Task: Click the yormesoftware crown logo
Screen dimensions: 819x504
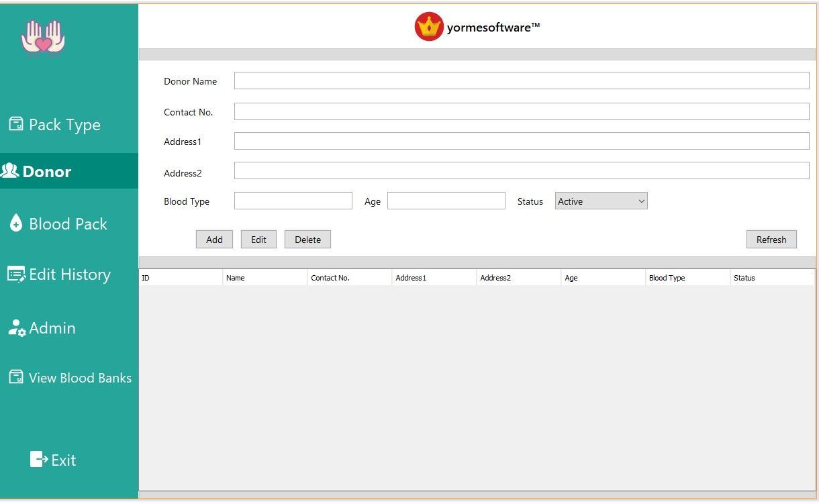Action: pyautogui.click(x=428, y=26)
